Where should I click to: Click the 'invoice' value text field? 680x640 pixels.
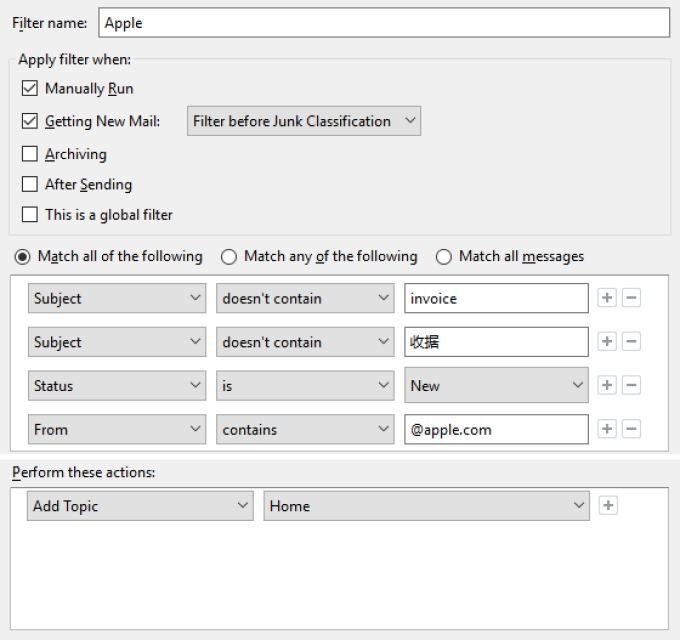pos(497,298)
